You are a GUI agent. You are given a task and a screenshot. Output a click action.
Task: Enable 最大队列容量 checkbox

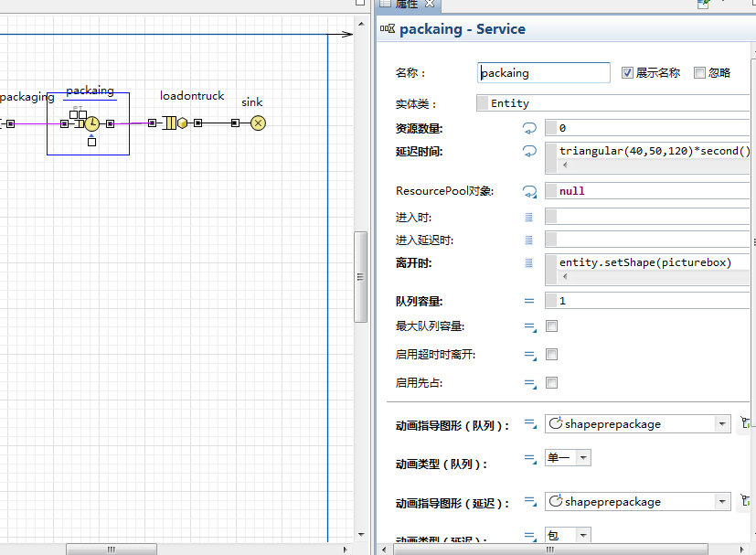click(551, 326)
